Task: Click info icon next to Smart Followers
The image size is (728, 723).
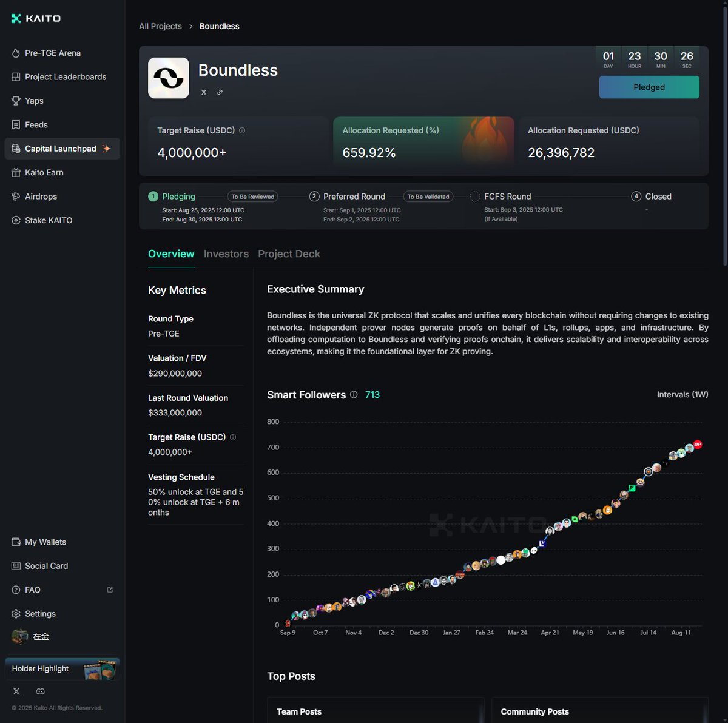Action: [x=354, y=395]
